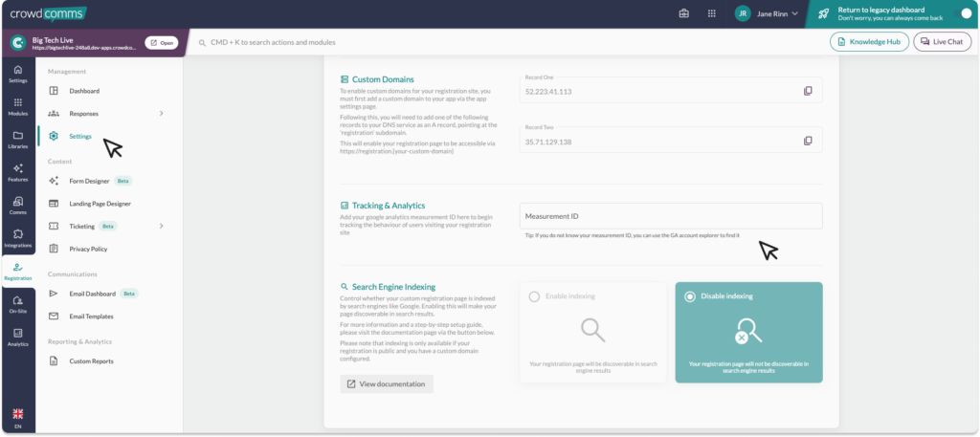Click the View documentation button
Viewport: 980px width, 437px height.
[387, 383]
